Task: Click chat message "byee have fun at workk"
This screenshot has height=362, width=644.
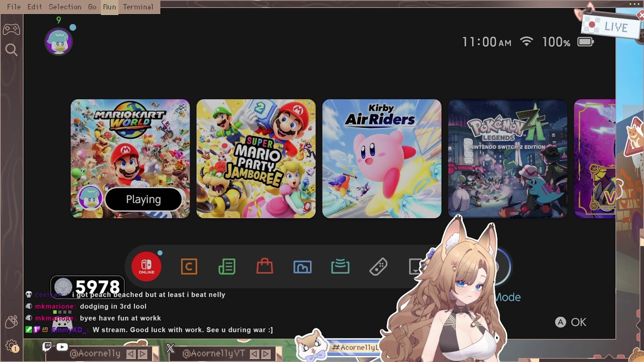Action: point(120,318)
